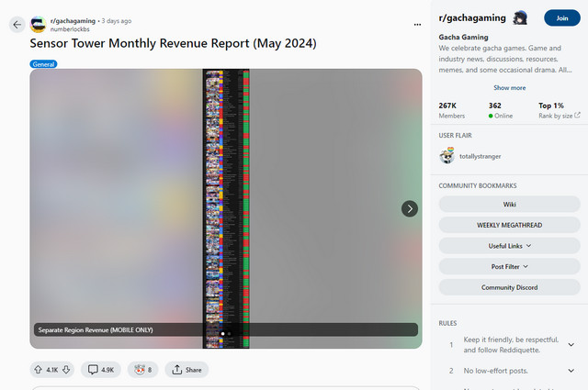Give an award using the award icon
This screenshot has height=390, width=588.
point(143,370)
